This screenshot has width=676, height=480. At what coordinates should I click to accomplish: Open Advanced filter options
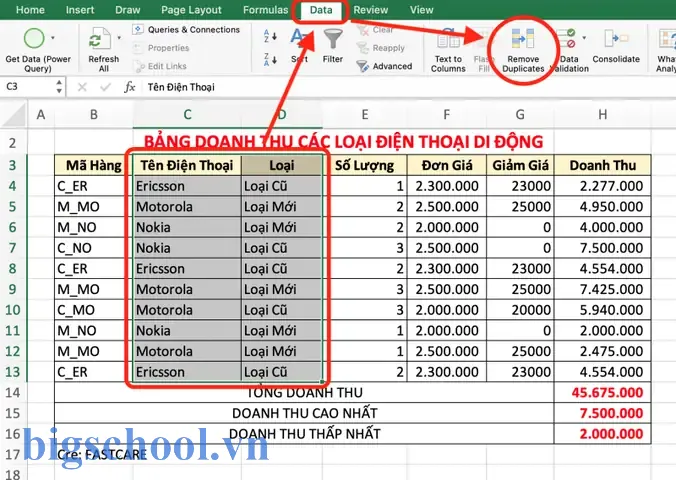384,66
